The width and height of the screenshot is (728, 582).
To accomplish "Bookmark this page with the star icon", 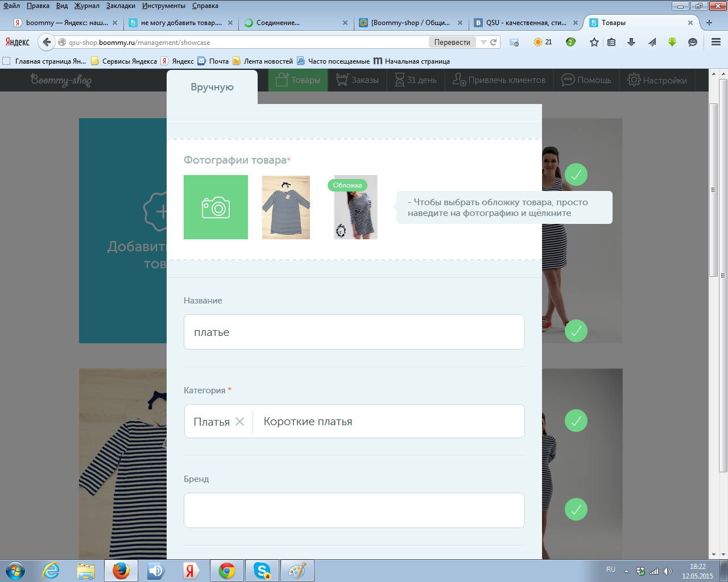I will click(594, 42).
